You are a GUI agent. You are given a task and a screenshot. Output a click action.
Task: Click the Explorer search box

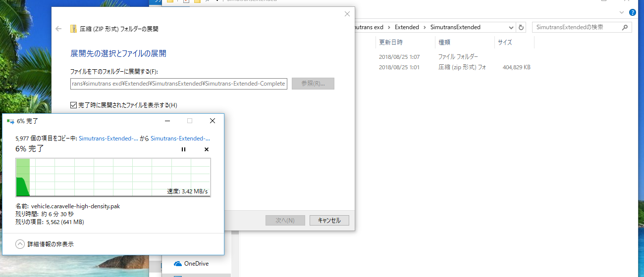(x=582, y=27)
